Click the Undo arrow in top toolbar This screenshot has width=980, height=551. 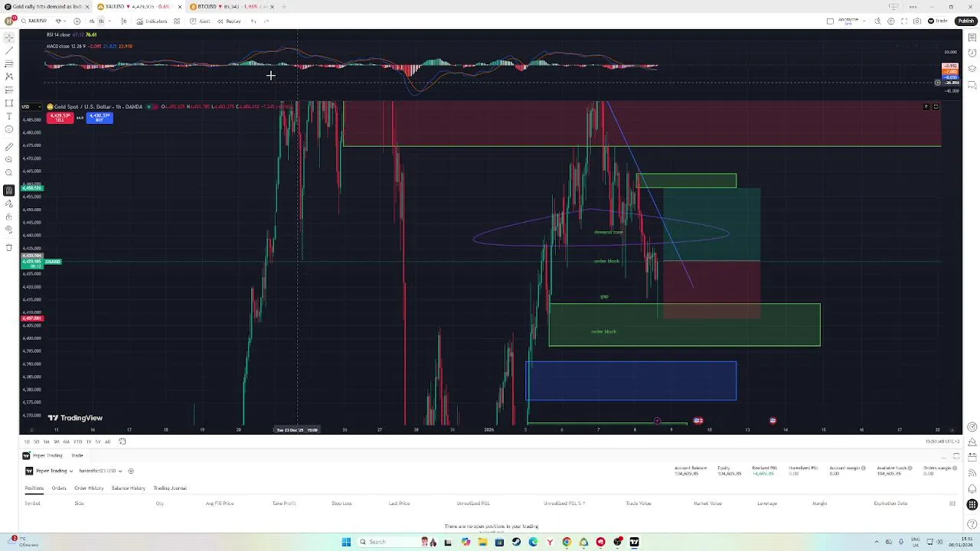[x=253, y=21]
